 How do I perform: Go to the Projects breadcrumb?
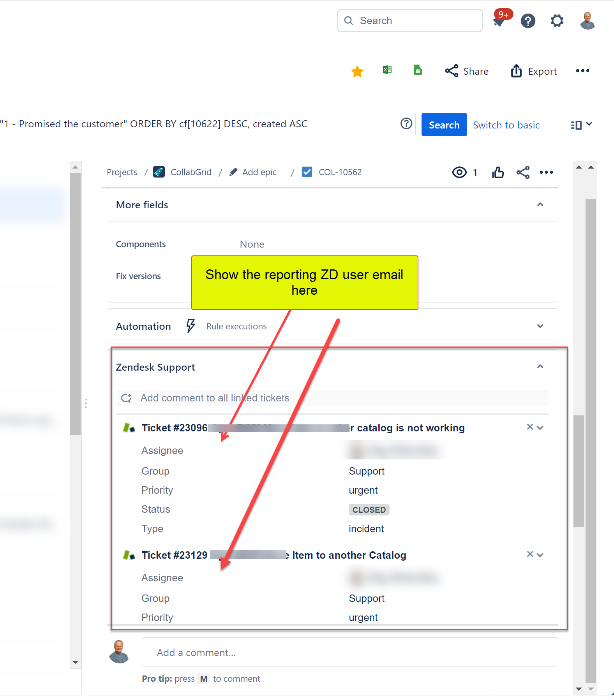point(122,172)
